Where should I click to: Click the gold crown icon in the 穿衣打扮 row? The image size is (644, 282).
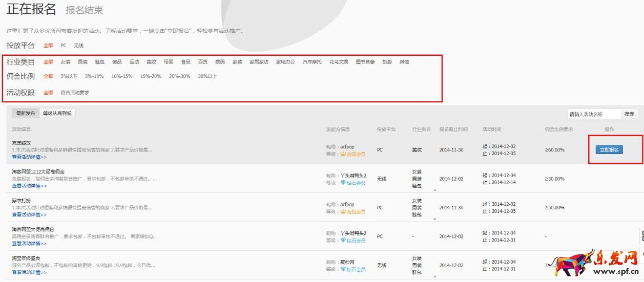click(343, 211)
